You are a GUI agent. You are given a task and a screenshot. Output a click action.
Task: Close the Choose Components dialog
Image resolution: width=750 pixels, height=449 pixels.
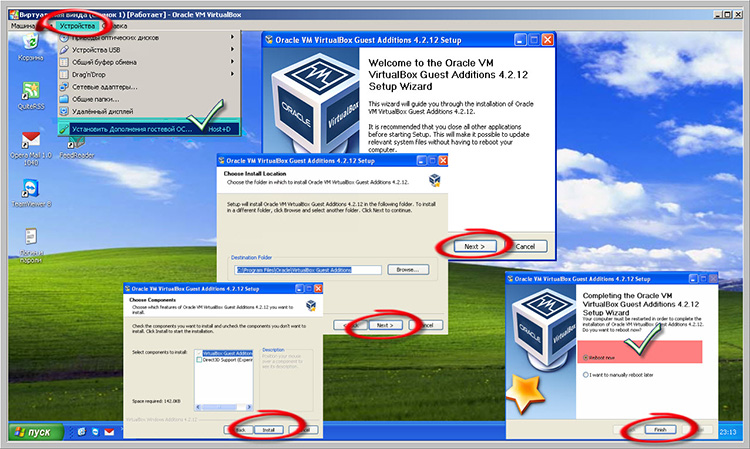(x=318, y=289)
